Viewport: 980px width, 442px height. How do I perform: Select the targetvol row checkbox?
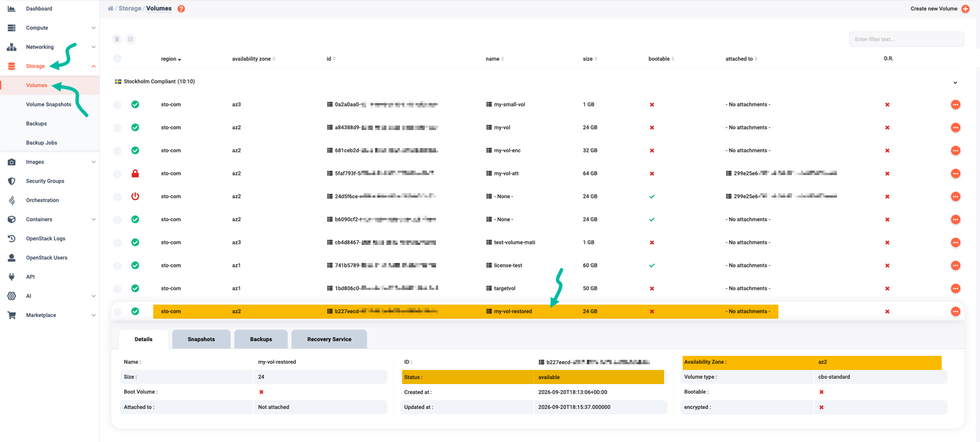click(x=117, y=288)
